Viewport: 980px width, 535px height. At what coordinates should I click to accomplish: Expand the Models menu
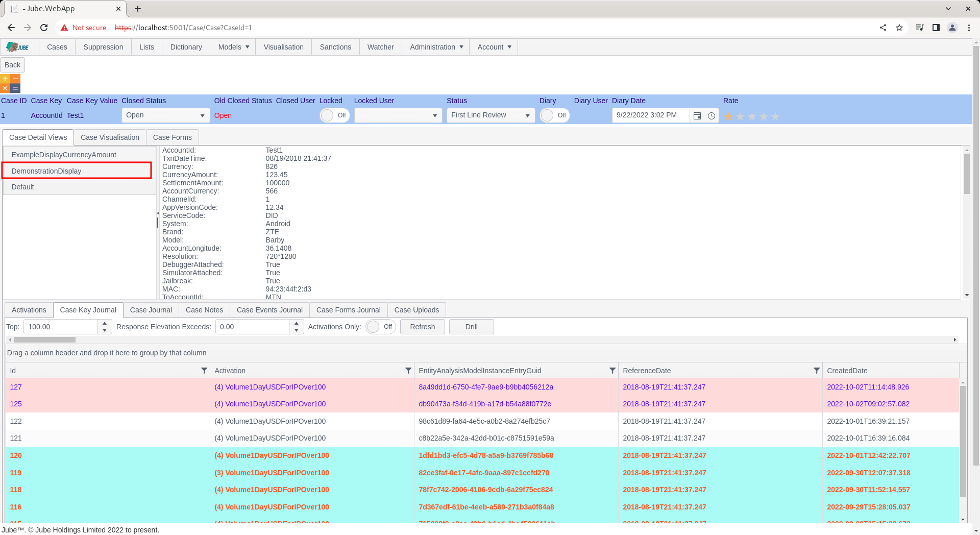pyautogui.click(x=233, y=47)
